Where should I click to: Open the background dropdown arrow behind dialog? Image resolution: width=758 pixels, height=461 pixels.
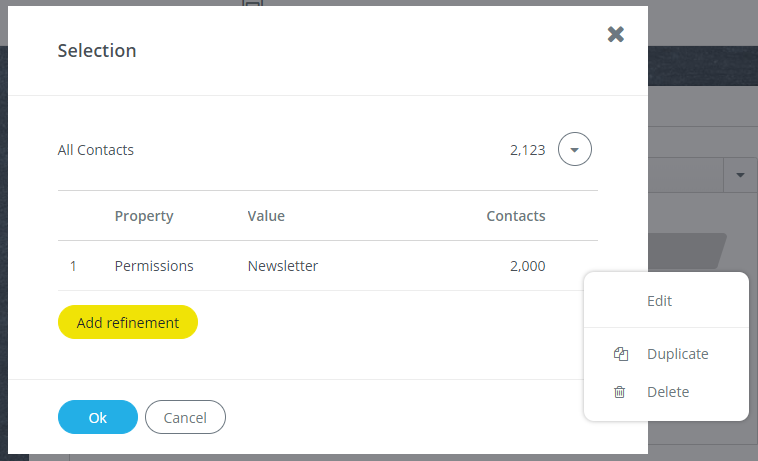pyautogui.click(x=740, y=175)
